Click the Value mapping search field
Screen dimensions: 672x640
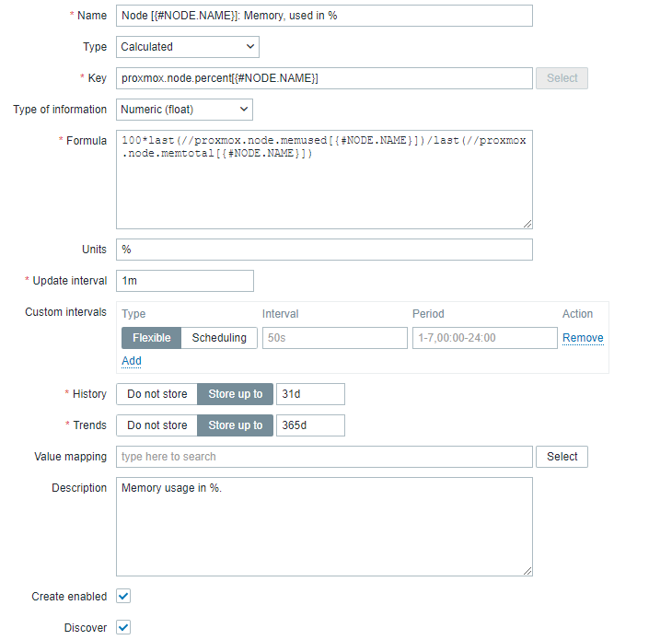tap(324, 457)
